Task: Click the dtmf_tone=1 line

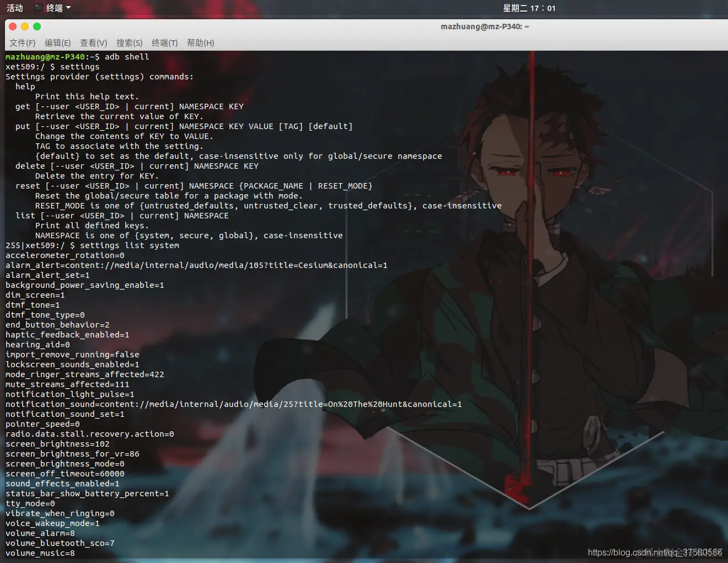Action: point(33,305)
